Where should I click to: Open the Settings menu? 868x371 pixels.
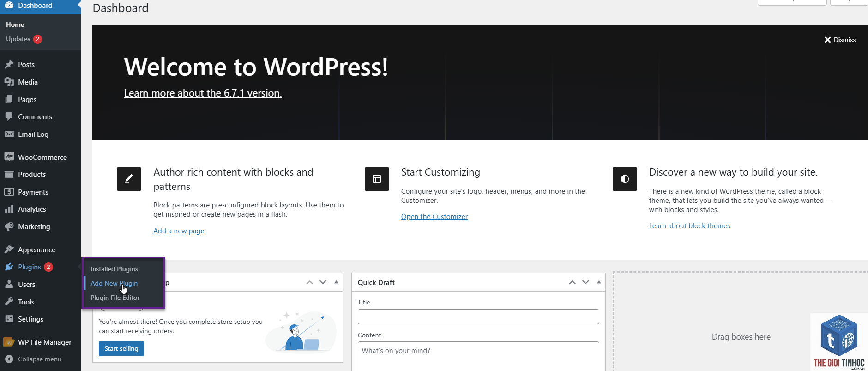point(41,319)
